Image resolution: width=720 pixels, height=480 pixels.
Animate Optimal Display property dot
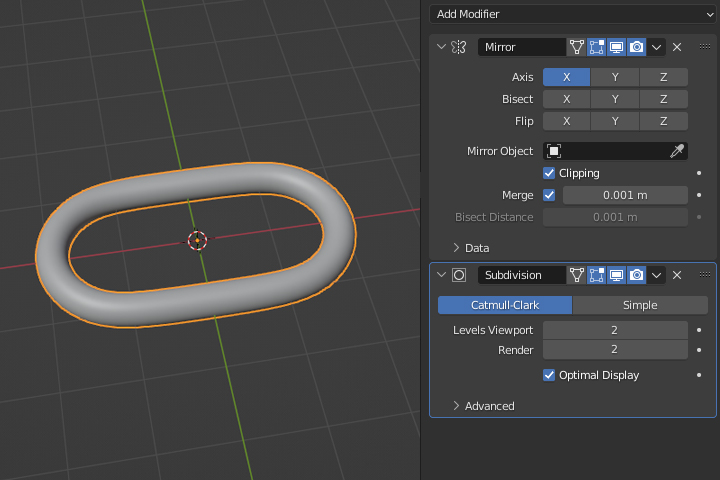pyautogui.click(x=699, y=375)
